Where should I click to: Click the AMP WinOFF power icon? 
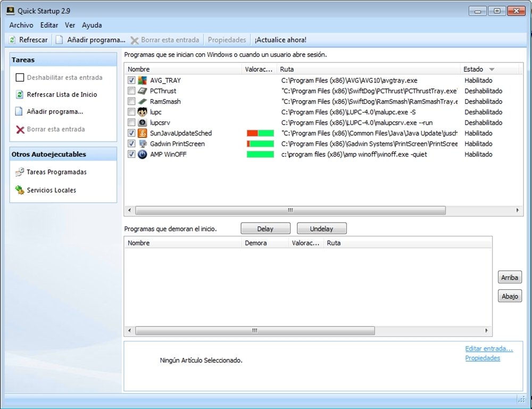[x=143, y=154]
